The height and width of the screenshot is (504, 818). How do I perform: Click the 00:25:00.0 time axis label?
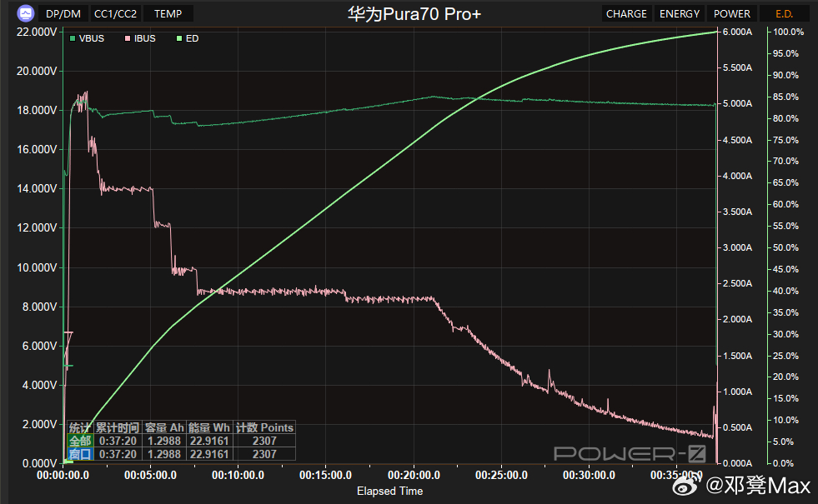pyautogui.click(x=501, y=476)
